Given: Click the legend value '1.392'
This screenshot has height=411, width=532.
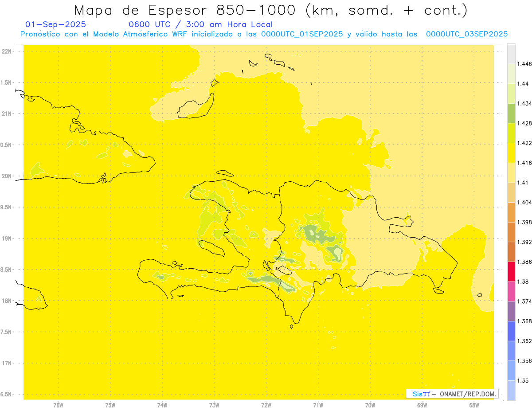Looking at the screenshot, I should (x=525, y=242).
